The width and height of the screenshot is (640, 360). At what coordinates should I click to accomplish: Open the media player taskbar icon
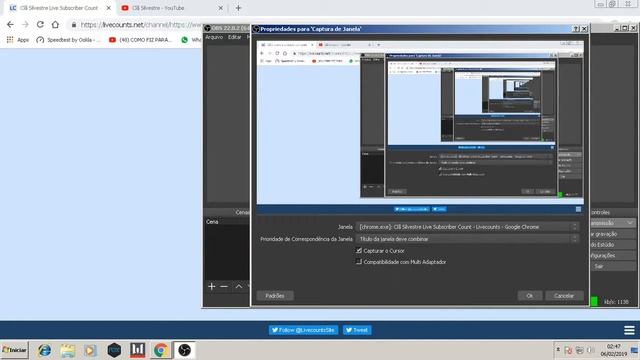[x=91, y=350]
